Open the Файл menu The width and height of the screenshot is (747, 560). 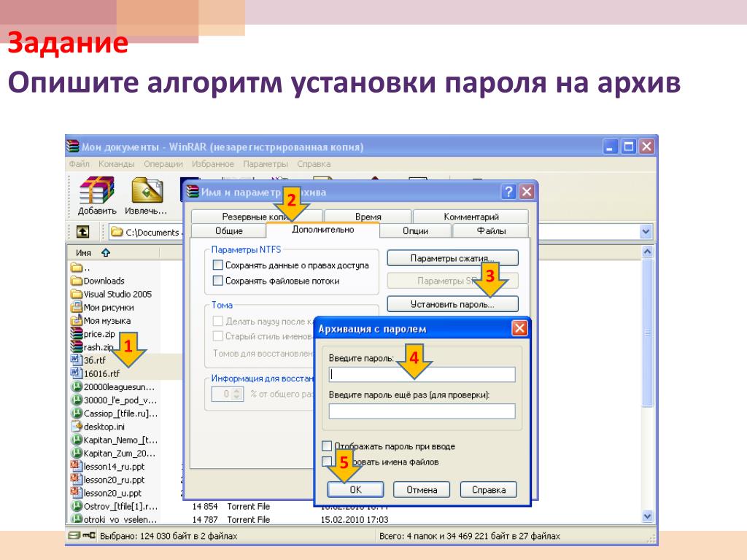click(79, 164)
